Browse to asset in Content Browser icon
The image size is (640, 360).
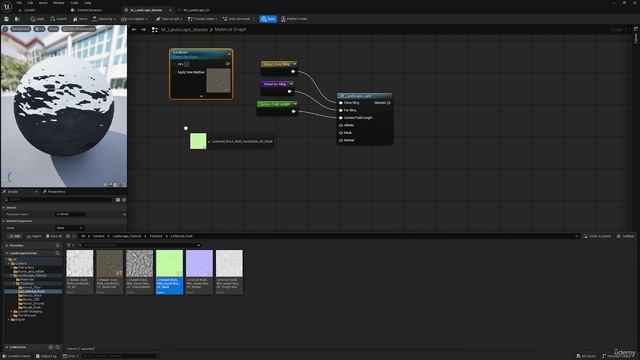17,19
